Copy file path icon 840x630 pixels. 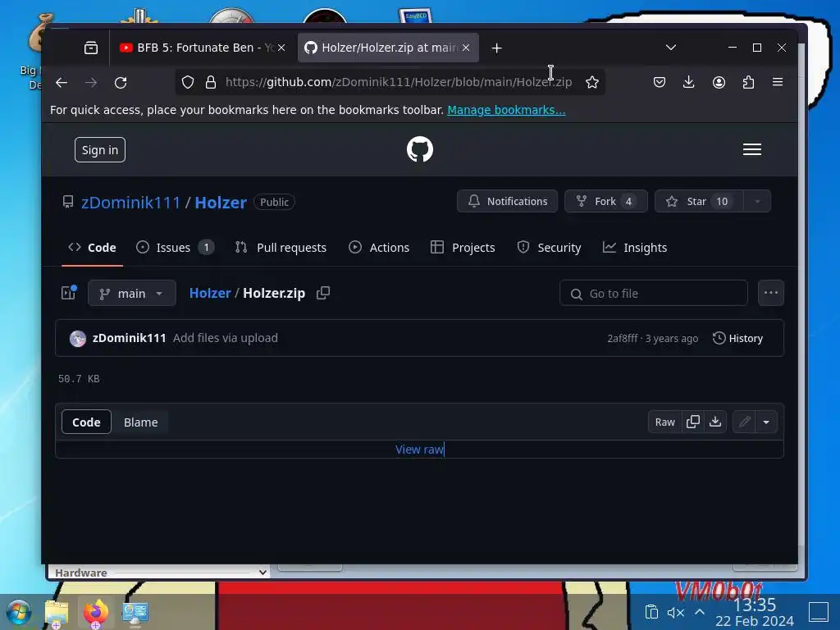tap(323, 293)
